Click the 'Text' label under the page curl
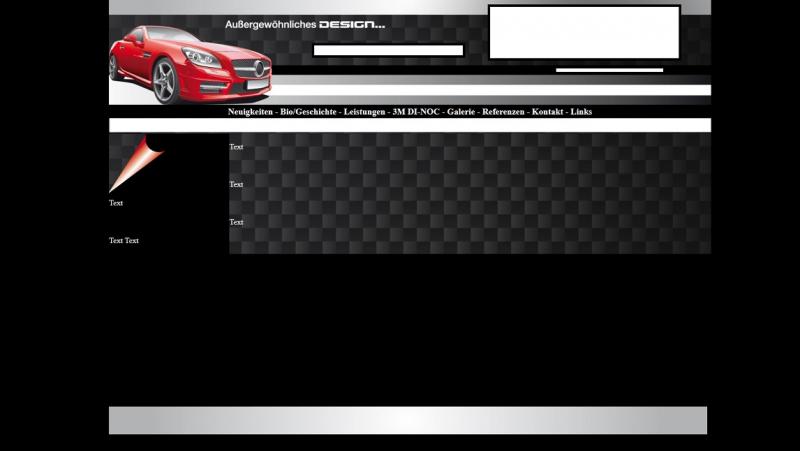The width and height of the screenshot is (800, 451). pyautogui.click(x=116, y=203)
